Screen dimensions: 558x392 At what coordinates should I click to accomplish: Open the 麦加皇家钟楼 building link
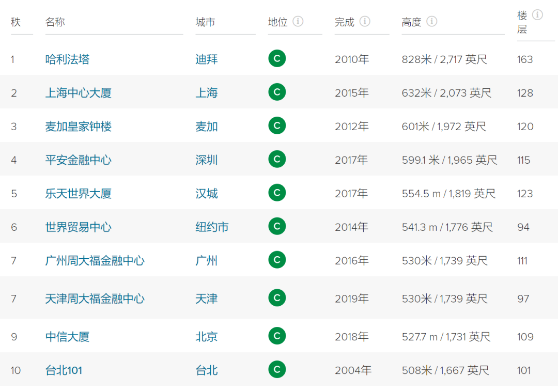pos(79,127)
